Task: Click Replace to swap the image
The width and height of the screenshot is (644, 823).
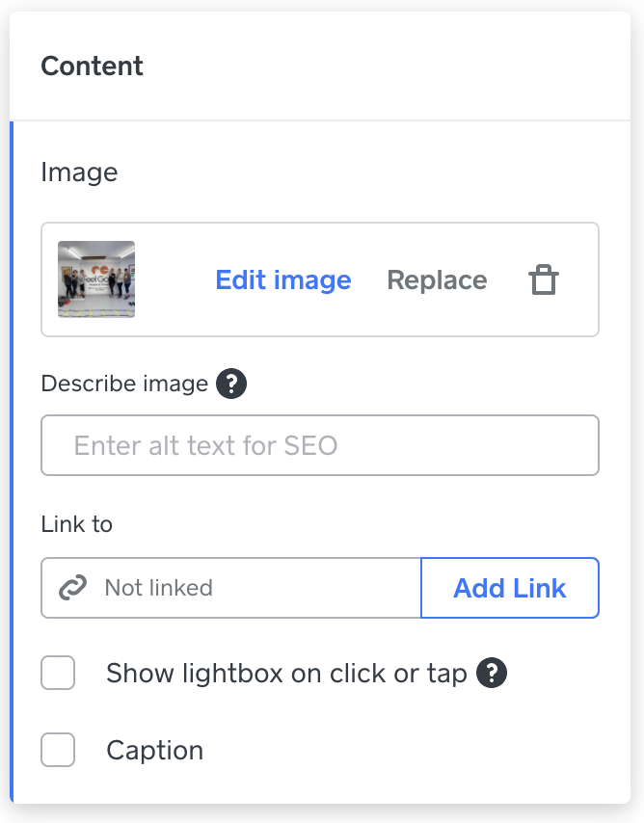Action: 436,279
